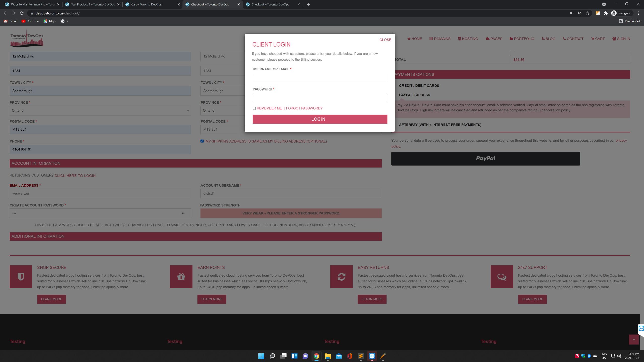This screenshot has height=362, width=644.
Task: Open Chrome three-dot menu
Action: [x=638, y=13]
